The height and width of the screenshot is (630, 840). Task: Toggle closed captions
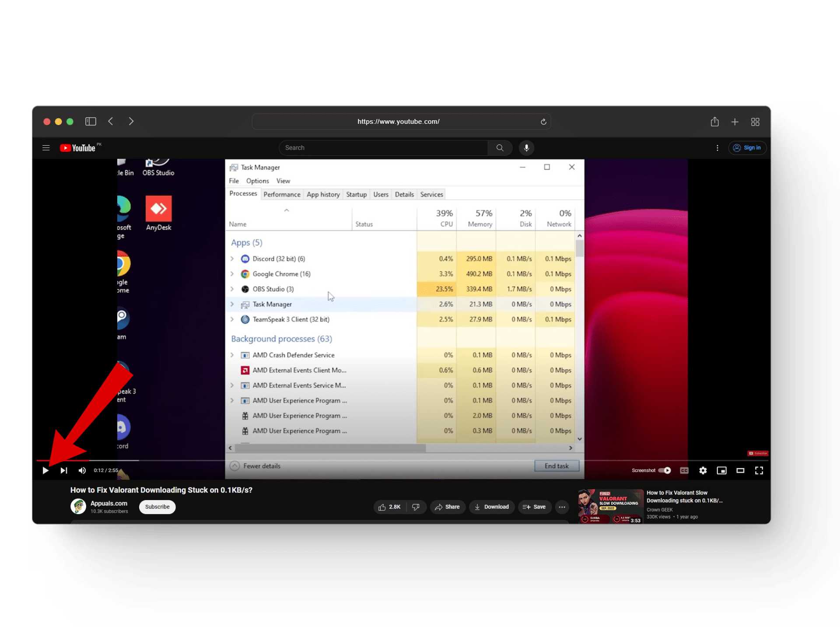click(x=684, y=470)
